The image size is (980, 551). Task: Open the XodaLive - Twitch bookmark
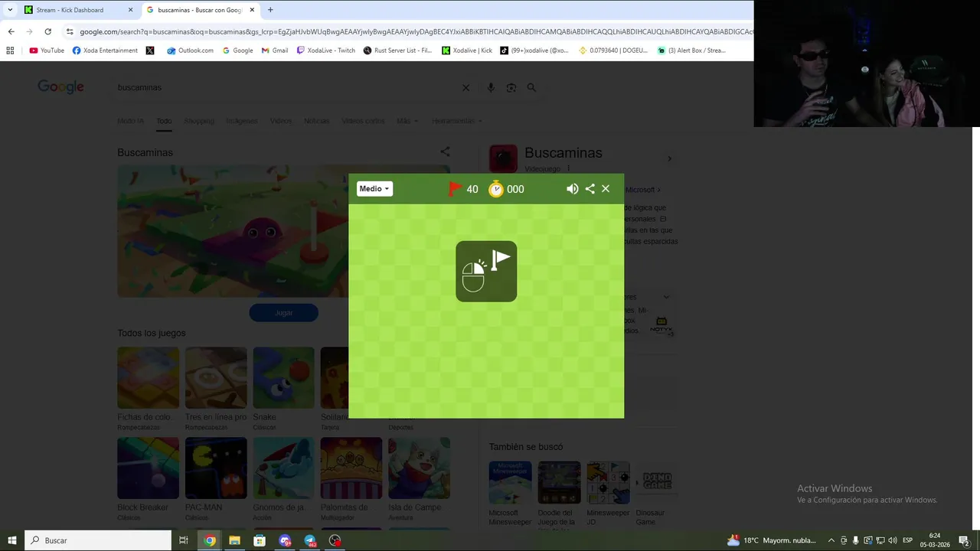(326, 51)
